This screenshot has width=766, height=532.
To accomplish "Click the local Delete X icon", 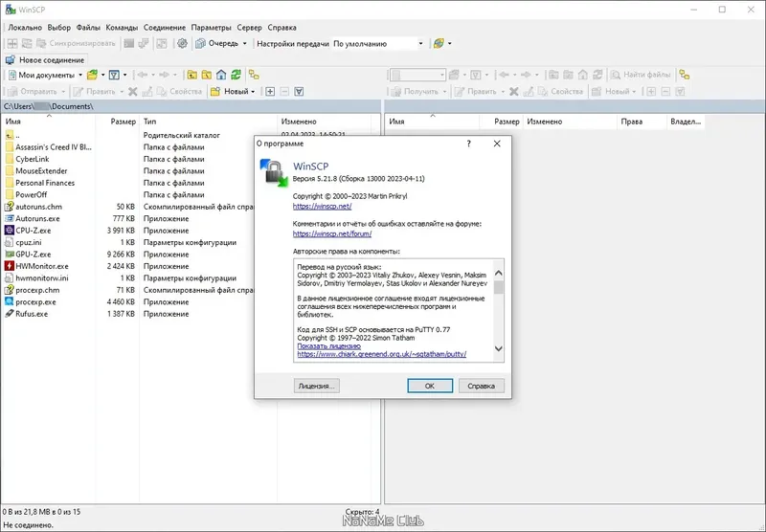I will click(x=132, y=91).
